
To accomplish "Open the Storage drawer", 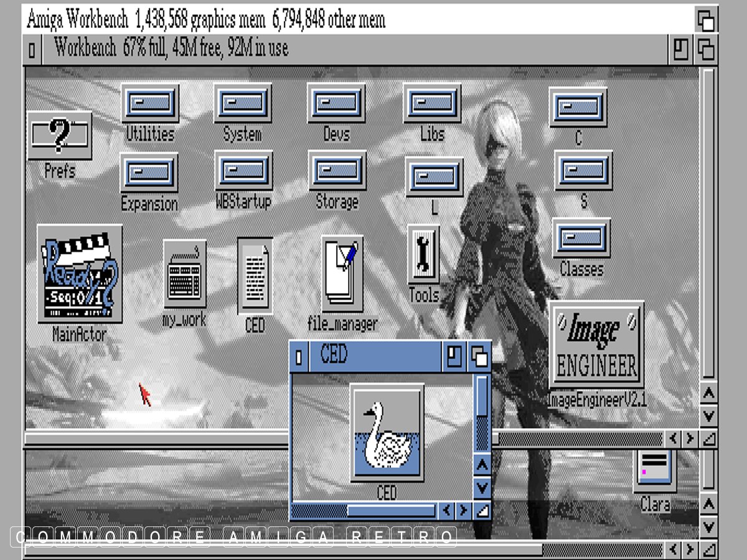I will click(x=337, y=170).
